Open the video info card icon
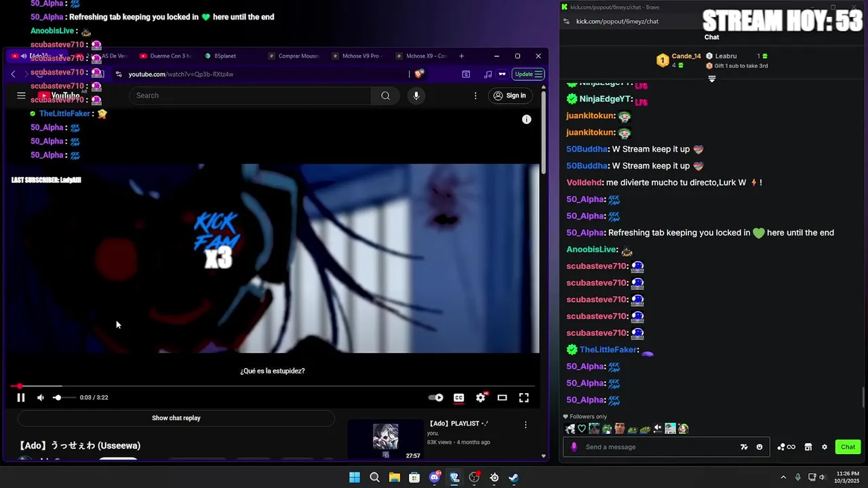 (526, 119)
